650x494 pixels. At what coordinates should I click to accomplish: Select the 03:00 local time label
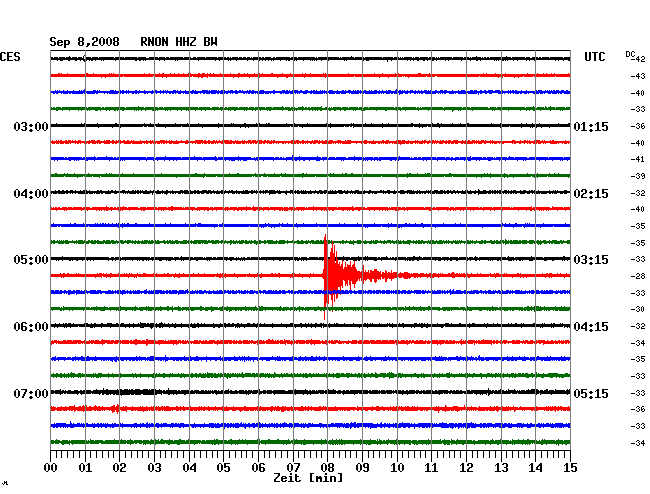click(31, 126)
